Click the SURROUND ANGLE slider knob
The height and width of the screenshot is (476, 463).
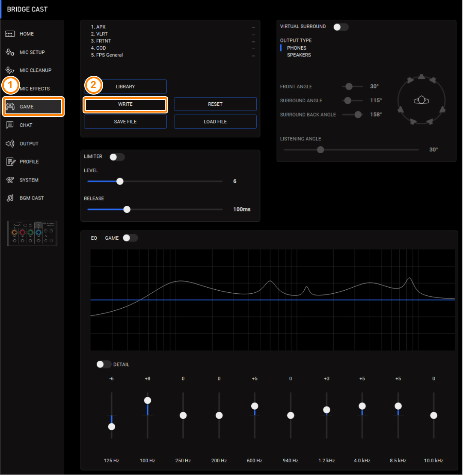[x=348, y=101]
